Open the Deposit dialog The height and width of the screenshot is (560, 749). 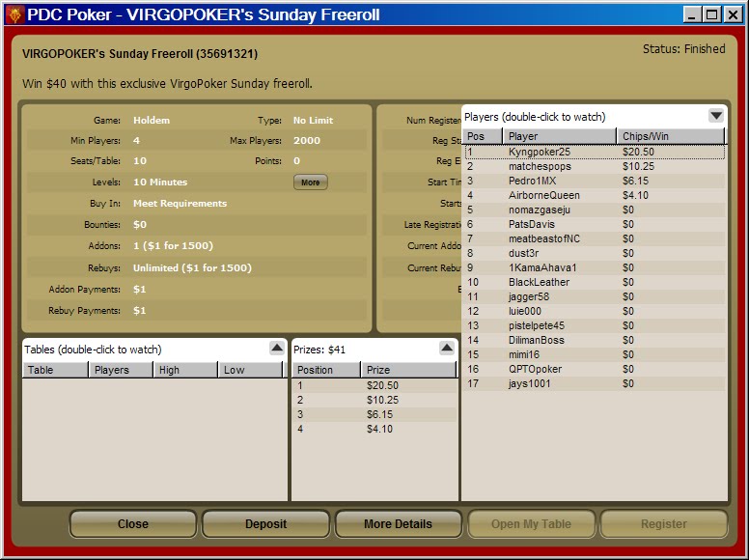click(x=265, y=523)
